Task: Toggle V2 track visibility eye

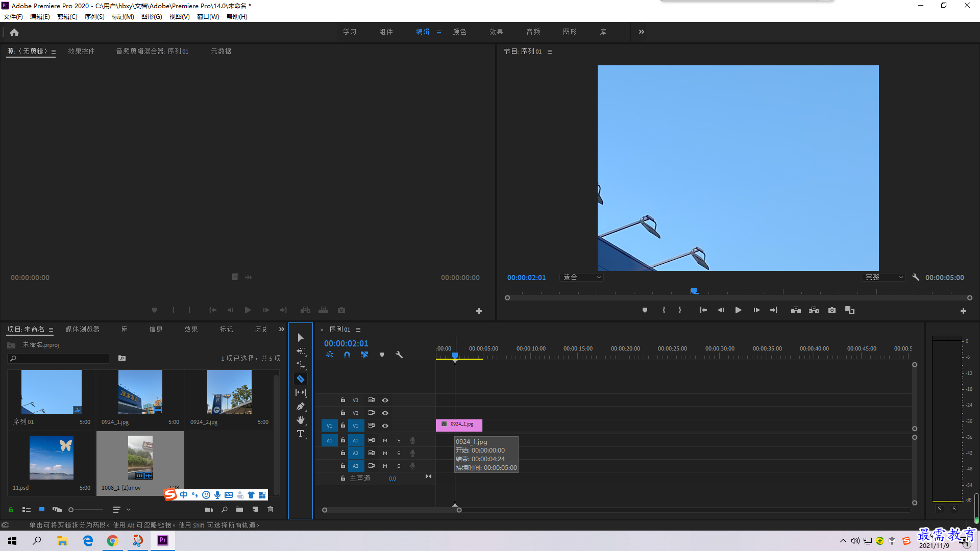Action: [385, 413]
